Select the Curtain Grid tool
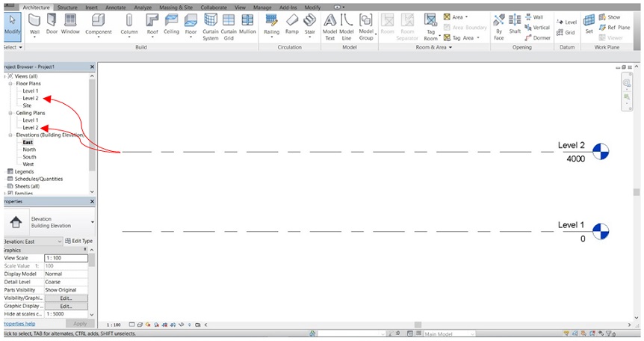The width and height of the screenshot is (644, 341). coord(229,24)
